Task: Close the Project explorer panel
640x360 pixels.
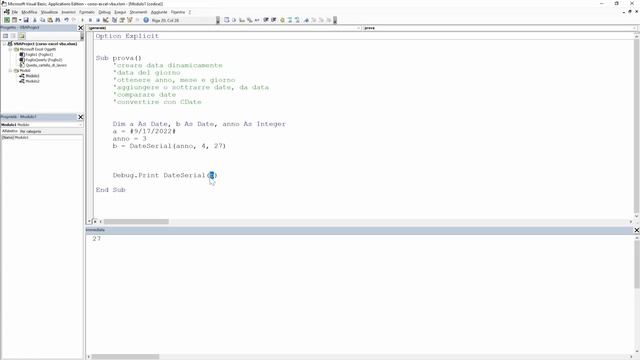Action: [x=80, y=28]
